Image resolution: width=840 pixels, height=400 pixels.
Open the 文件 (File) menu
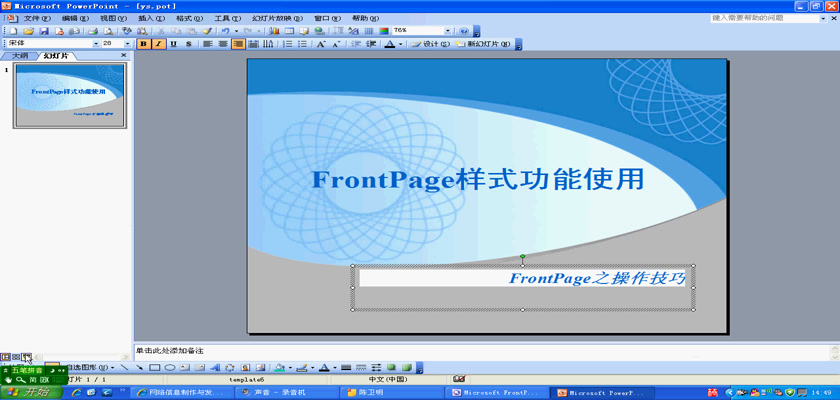(x=37, y=18)
